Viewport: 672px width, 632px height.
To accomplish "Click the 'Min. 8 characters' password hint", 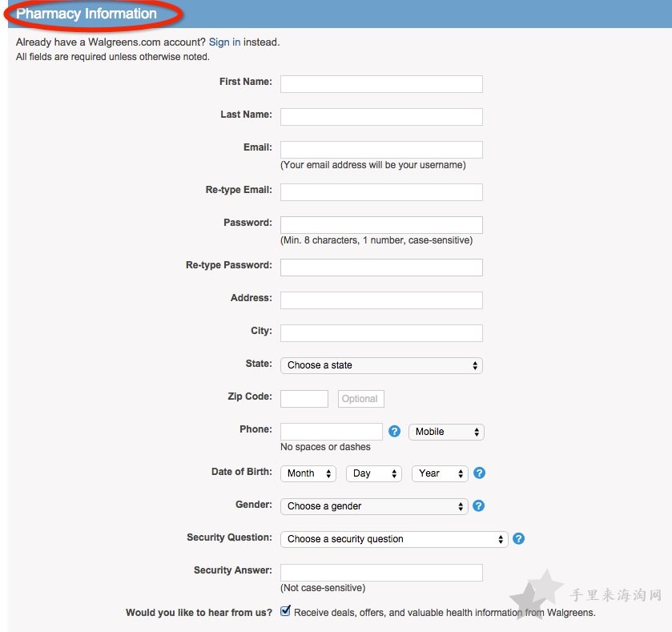I will point(376,240).
